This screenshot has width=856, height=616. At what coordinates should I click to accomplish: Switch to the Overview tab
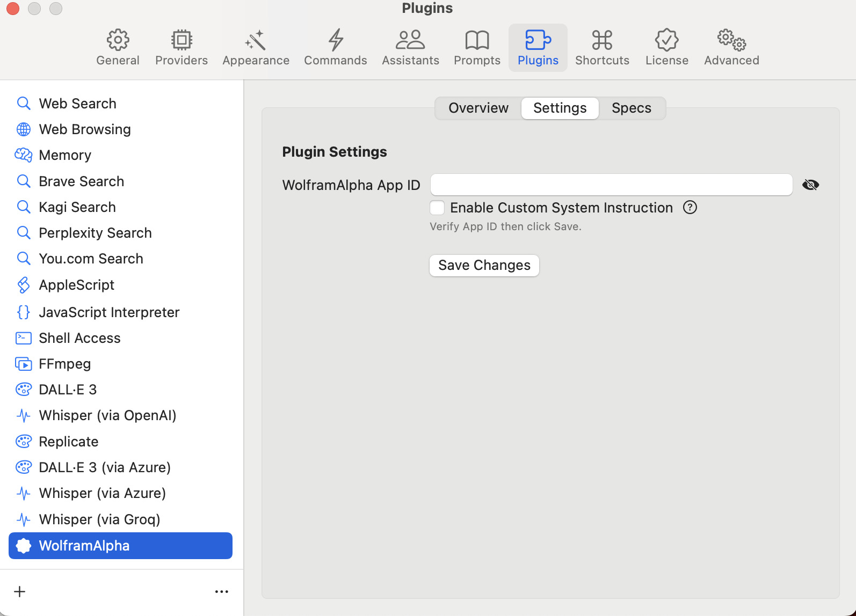pyautogui.click(x=478, y=108)
